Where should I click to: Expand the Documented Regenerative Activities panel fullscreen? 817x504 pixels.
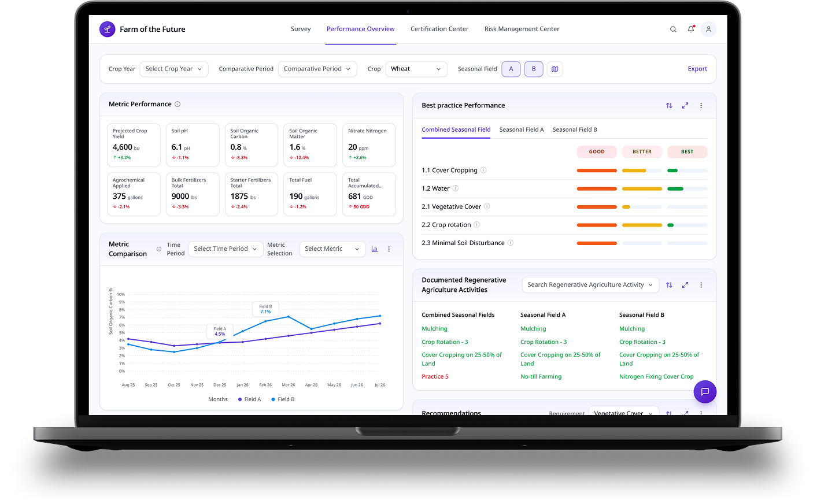pos(685,285)
